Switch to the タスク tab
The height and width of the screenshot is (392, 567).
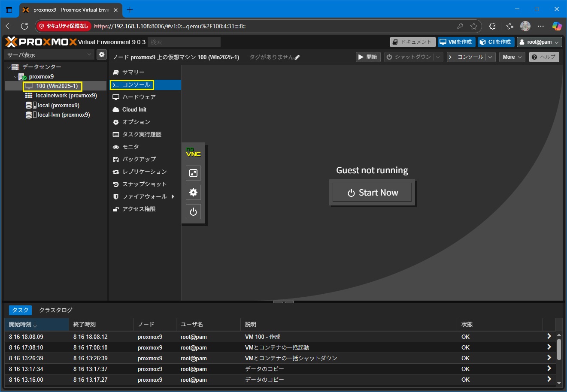[20, 310]
